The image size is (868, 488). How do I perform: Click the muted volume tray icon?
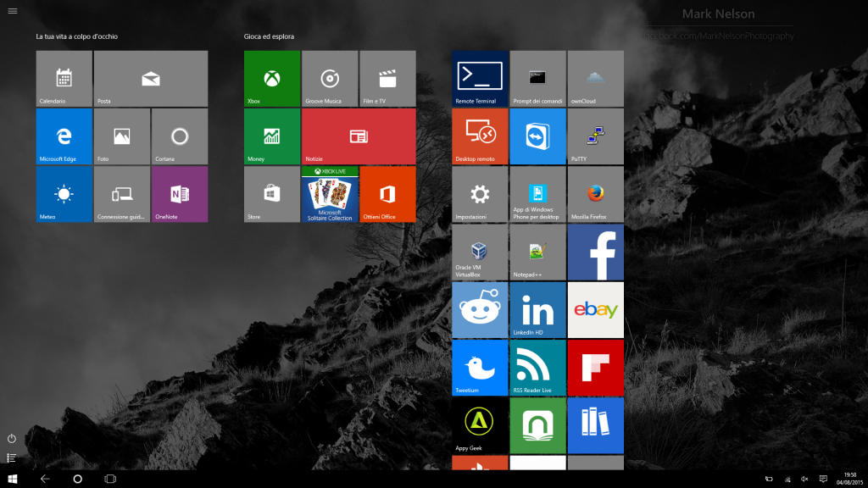(x=805, y=480)
